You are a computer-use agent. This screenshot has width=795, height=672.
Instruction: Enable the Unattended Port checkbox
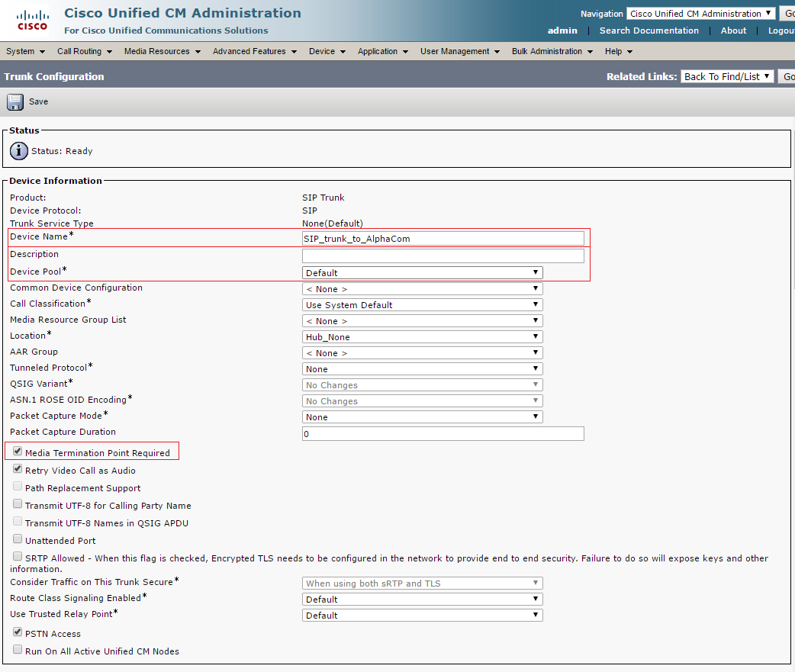(18, 539)
